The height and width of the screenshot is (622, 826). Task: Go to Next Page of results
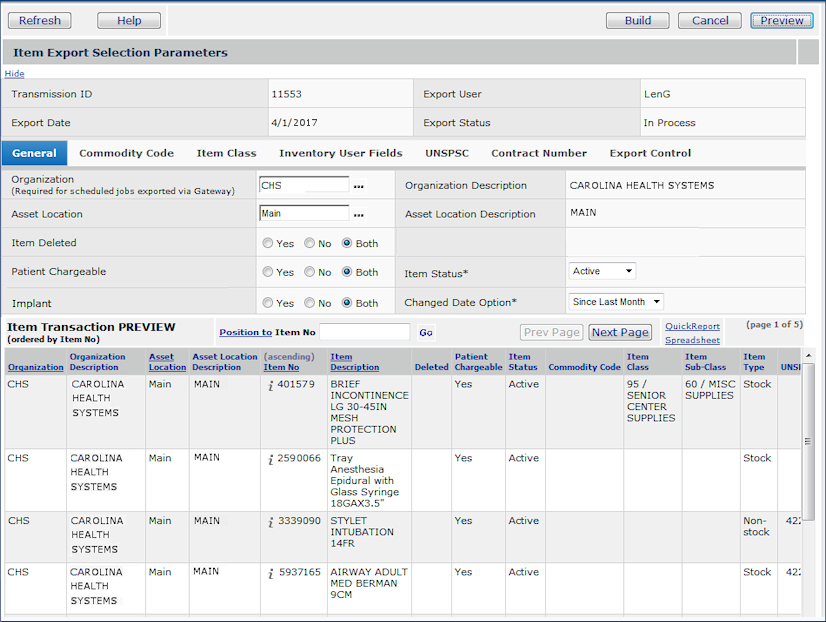pos(620,332)
